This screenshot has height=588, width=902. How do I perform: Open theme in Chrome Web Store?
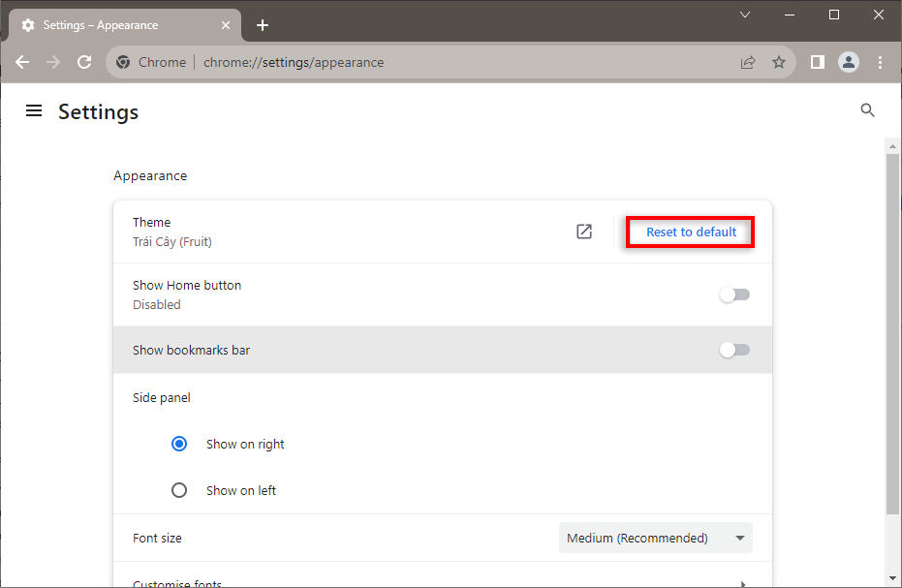pyautogui.click(x=584, y=232)
